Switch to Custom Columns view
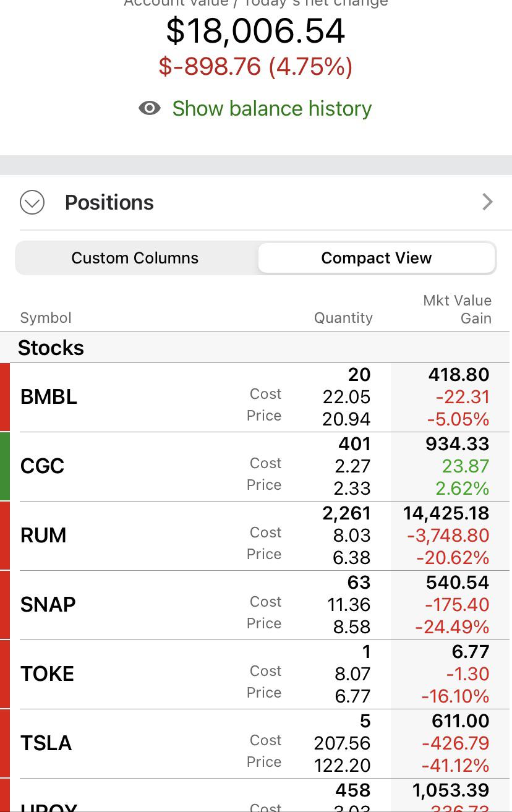Screen dimensions: 512x812 coord(135,258)
